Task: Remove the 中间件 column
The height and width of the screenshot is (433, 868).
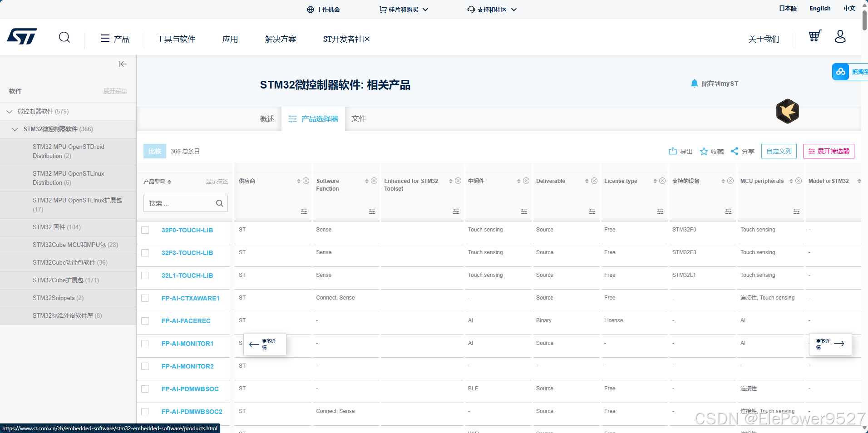Action: [x=526, y=181]
